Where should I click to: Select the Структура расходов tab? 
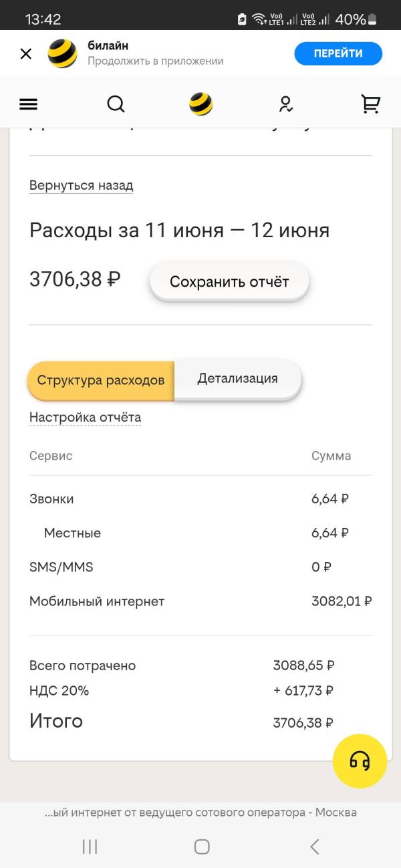coord(101,380)
